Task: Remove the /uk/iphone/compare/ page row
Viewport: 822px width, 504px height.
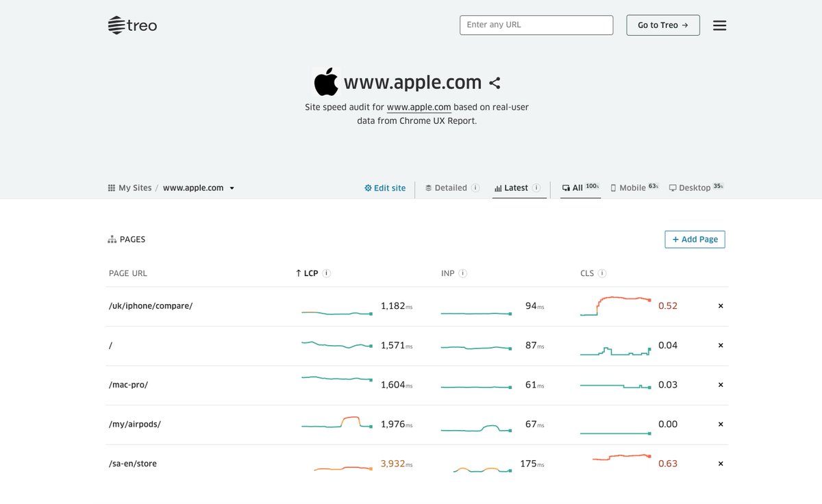Action: pos(721,306)
